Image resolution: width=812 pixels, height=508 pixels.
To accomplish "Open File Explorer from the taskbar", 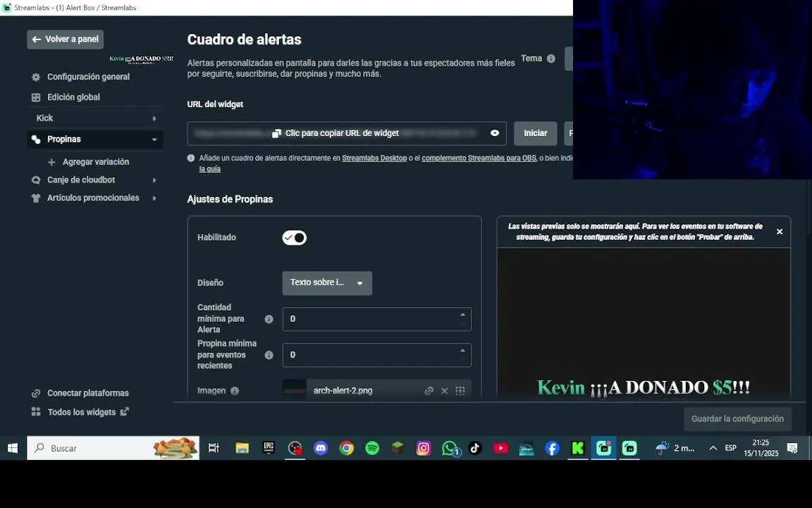I will click(x=242, y=449).
